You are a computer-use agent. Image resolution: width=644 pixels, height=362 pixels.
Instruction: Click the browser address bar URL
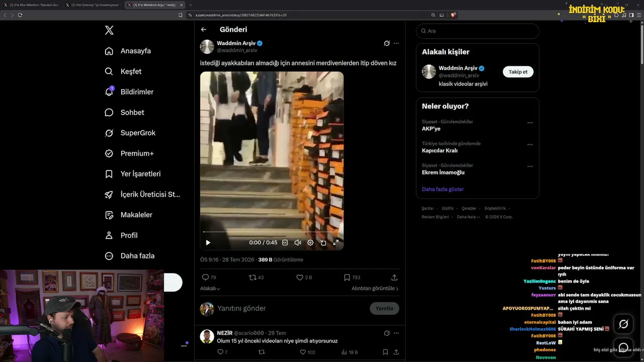click(241, 15)
